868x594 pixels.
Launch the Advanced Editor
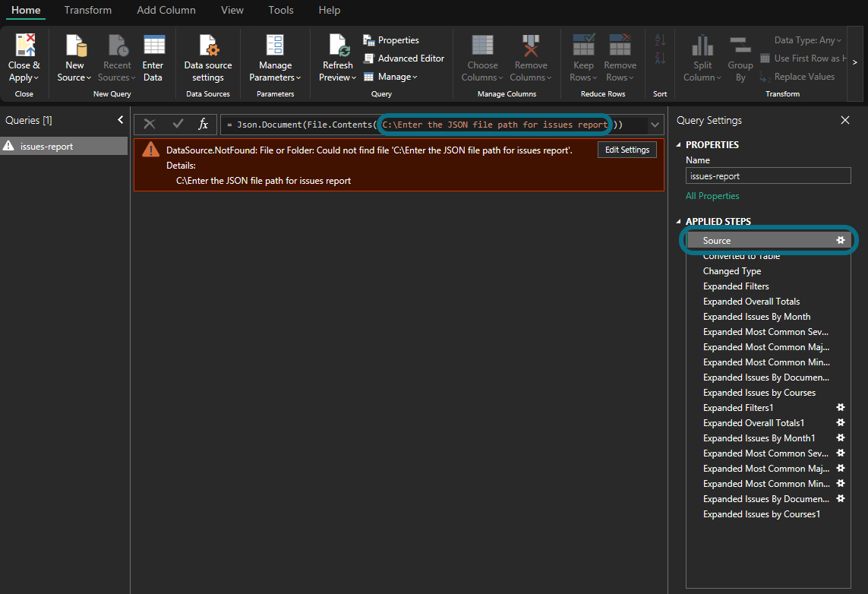click(403, 58)
